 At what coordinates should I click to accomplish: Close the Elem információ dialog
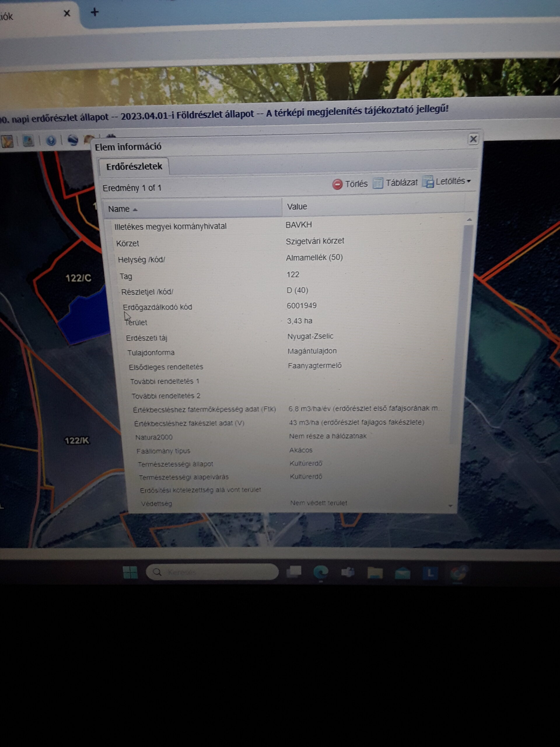tap(473, 139)
